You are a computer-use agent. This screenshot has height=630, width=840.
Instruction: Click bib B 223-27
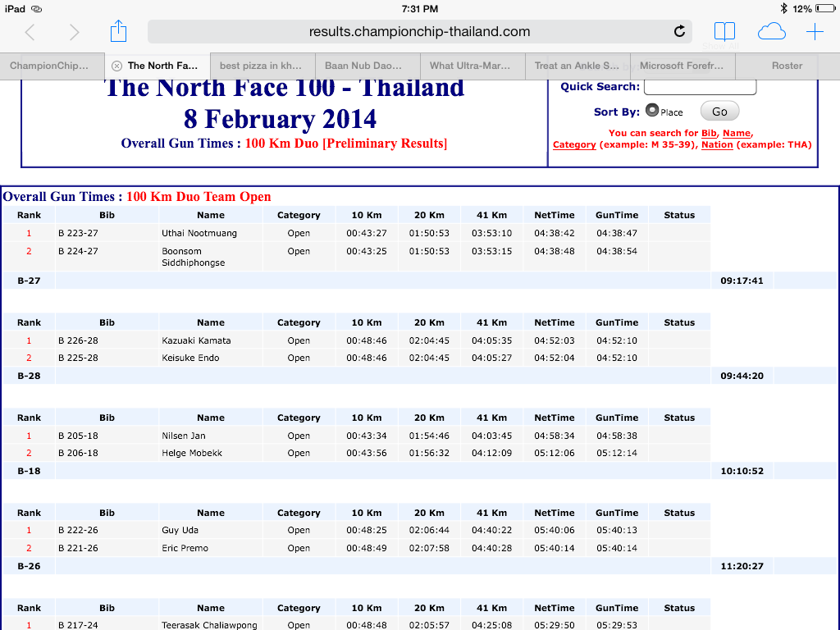point(78,234)
